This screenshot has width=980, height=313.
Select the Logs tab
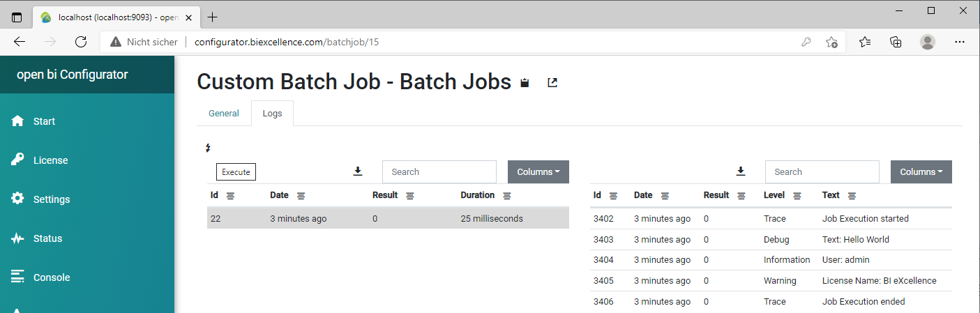[272, 114]
